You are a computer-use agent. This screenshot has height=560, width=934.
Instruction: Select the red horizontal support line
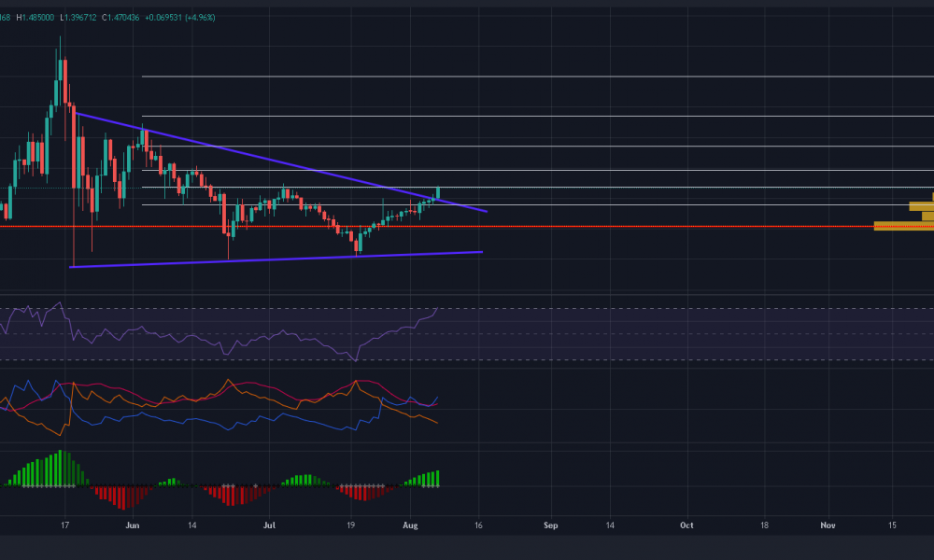pos(467,226)
